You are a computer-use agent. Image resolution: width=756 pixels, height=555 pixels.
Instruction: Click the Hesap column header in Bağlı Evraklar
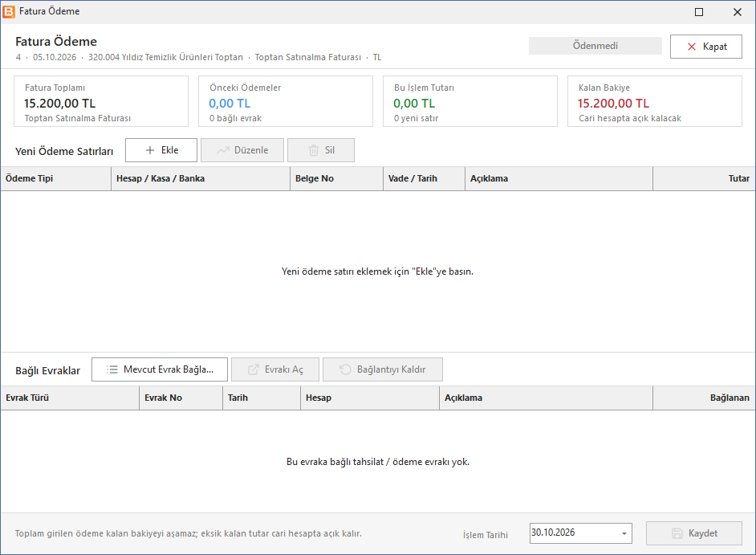tap(370, 398)
